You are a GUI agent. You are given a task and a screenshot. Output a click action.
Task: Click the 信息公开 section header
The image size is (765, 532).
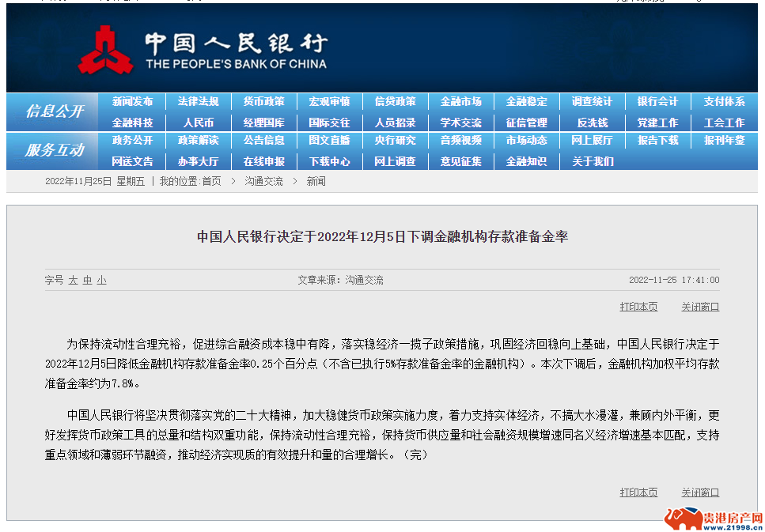point(54,111)
